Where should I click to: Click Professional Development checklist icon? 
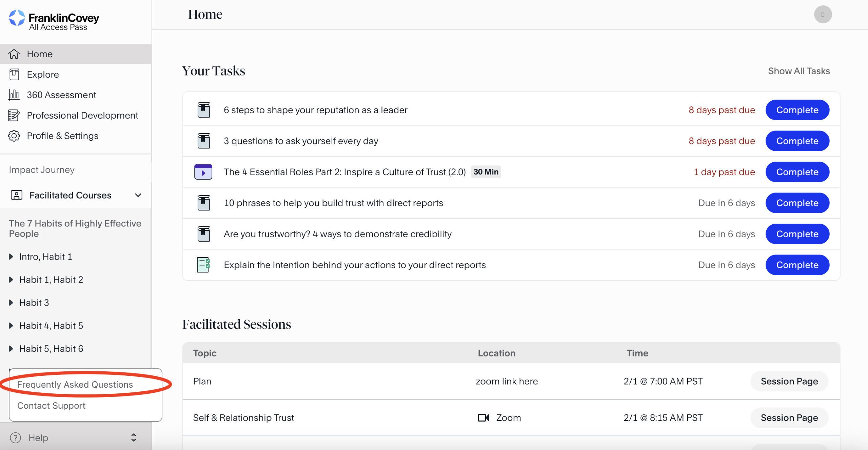click(14, 115)
